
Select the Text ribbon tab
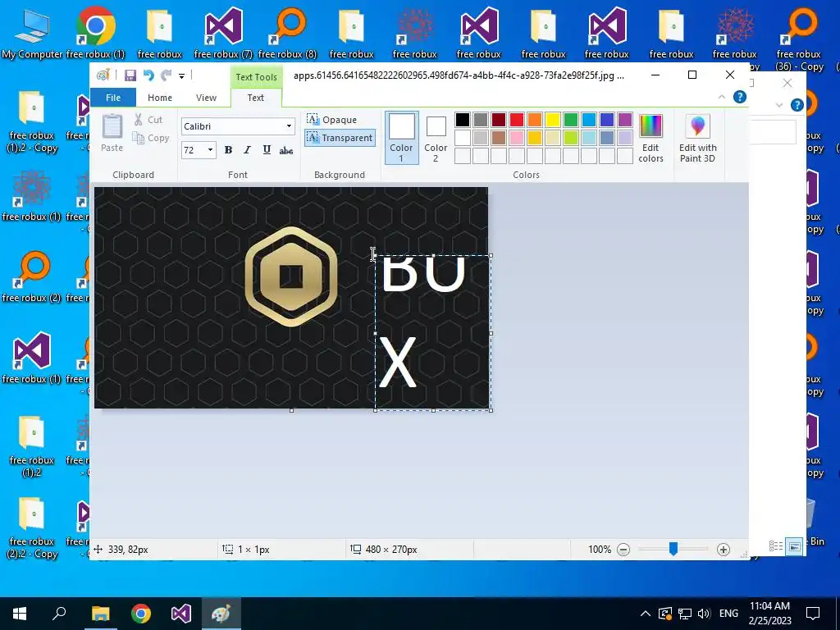256,98
